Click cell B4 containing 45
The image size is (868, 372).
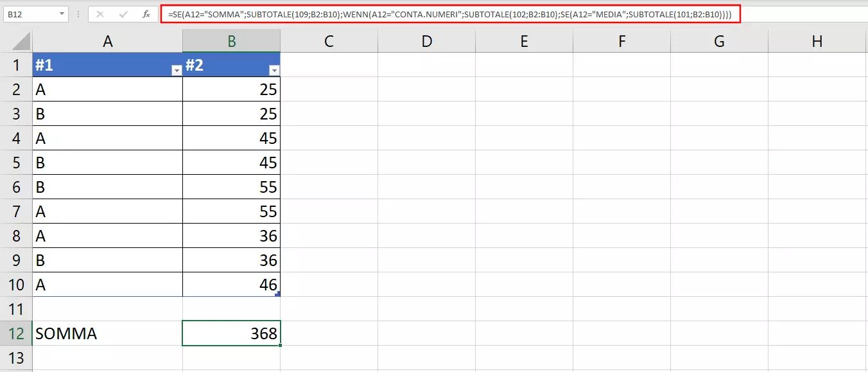(232, 138)
